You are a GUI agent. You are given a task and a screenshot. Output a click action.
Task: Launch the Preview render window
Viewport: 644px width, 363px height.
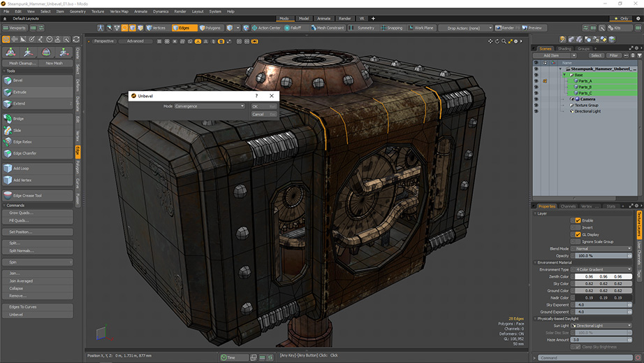point(532,28)
